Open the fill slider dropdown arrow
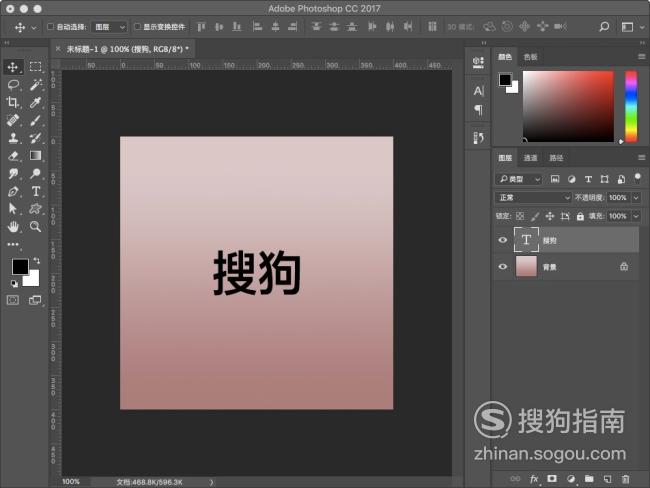This screenshot has width=650, height=488. click(x=636, y=216)
